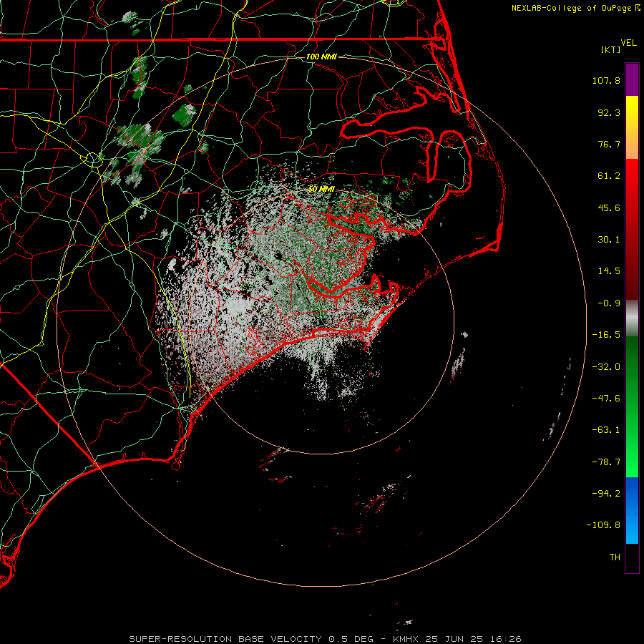
Task: Select the -47.6 scale value
Action: tap(606, 399)
